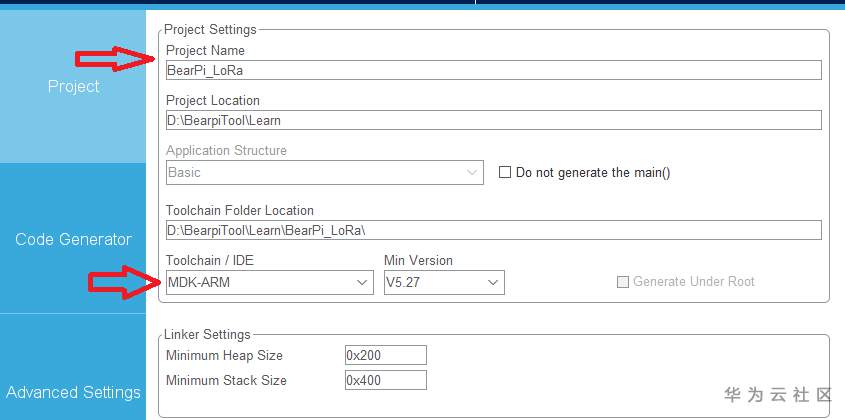Enable Do not generate the main() checkbox
845x420 pixels.
[x=505, y=172]
